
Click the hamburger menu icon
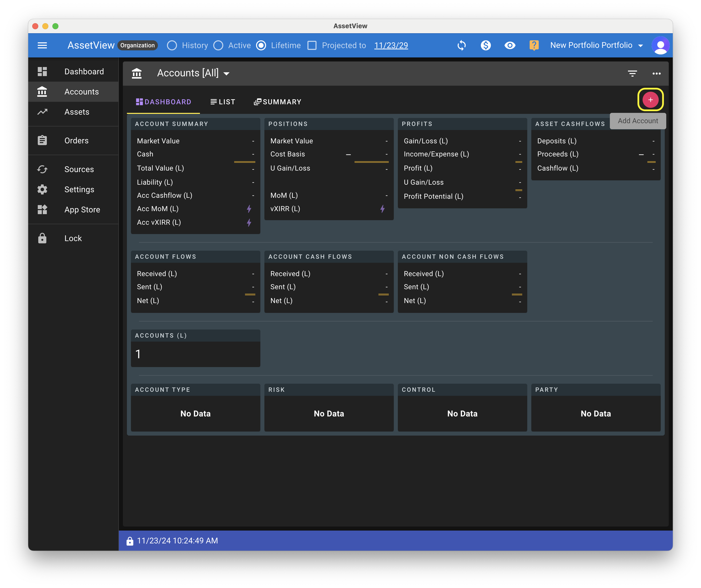[42, 45]
